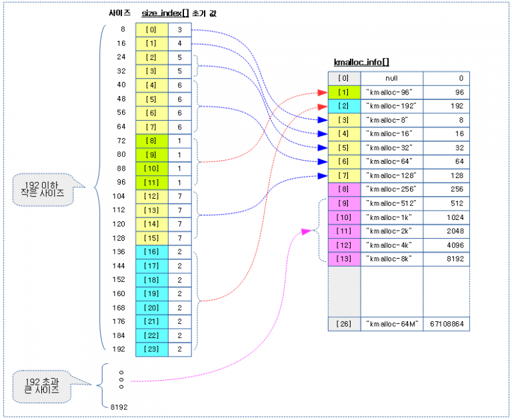Click the size label 48
The height and width of the screenshot is (420, 512).
121,99
